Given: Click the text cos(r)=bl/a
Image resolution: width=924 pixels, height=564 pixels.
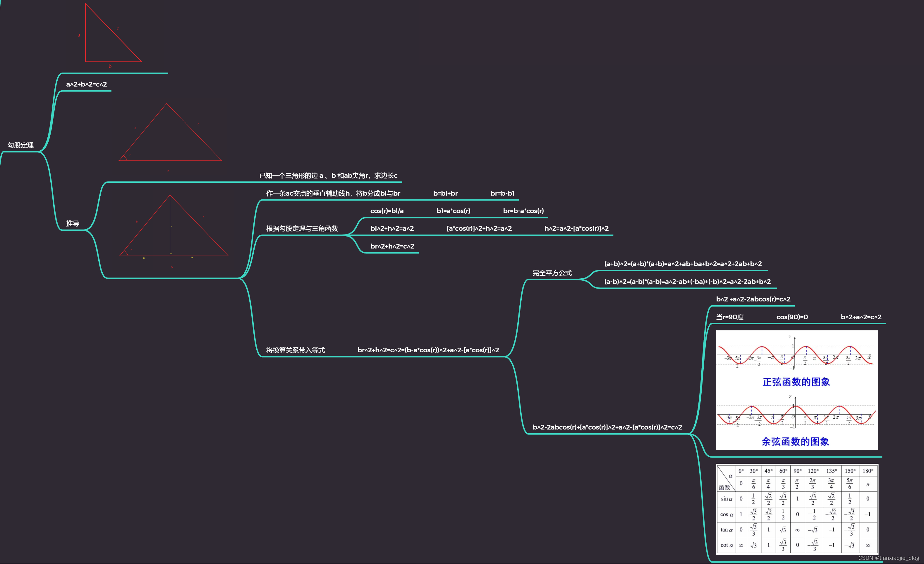Looking at the screenshot, I should [387, 211].
